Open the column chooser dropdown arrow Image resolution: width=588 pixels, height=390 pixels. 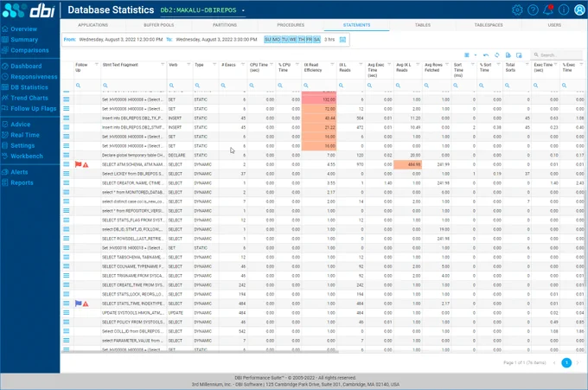point(475,55)
